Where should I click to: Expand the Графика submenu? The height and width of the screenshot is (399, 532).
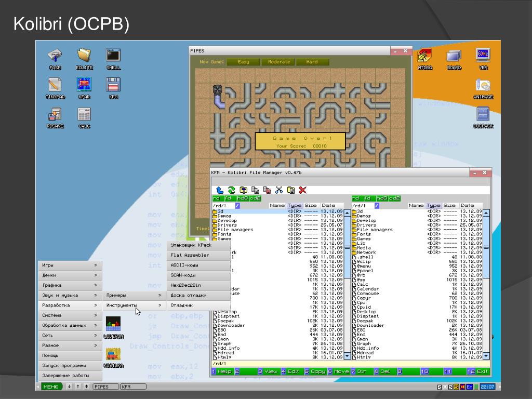[x=70, y=285]
